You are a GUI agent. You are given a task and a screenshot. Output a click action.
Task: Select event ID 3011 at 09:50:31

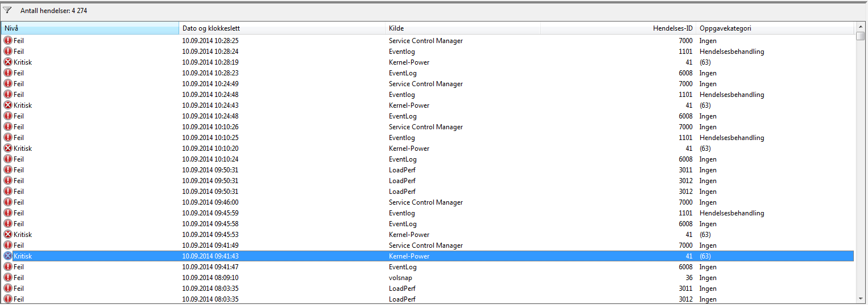(x=685, y=170)
